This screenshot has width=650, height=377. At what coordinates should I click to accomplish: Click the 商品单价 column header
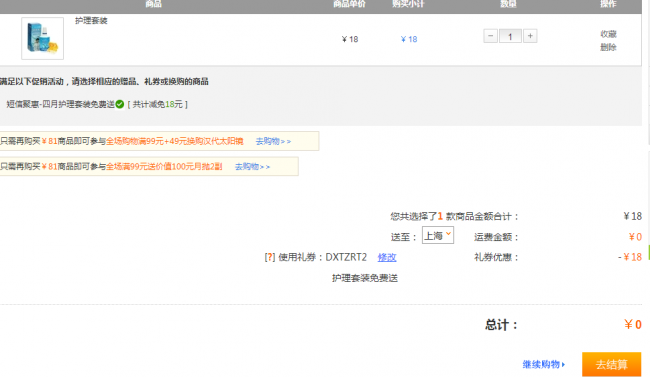coord(349,4)
